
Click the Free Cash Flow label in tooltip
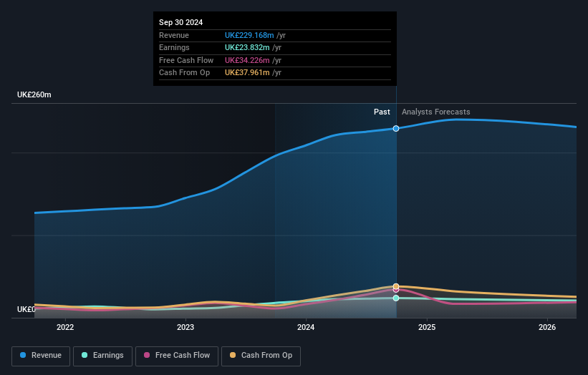[x=186, y=60]
